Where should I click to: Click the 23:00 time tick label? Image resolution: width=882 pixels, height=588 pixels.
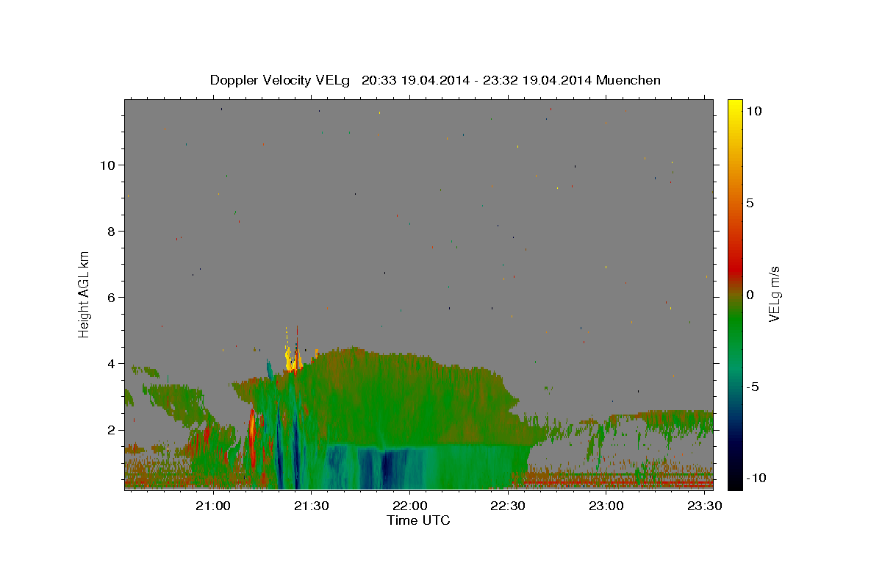(606, 506)
